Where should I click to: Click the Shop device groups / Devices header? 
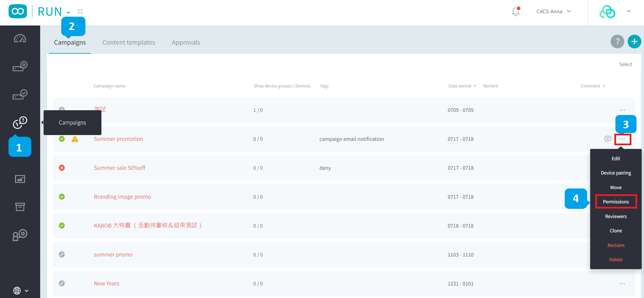[x=282, y=86]
